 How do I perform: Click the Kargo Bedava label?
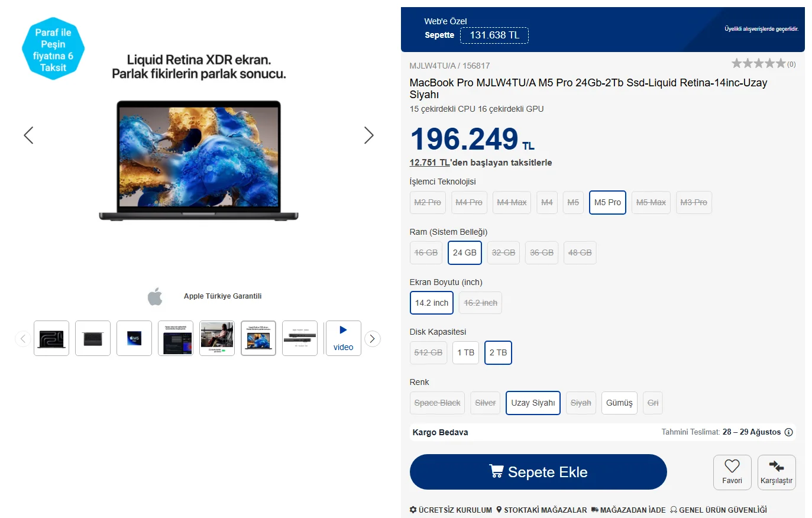[x=441, y=432]
